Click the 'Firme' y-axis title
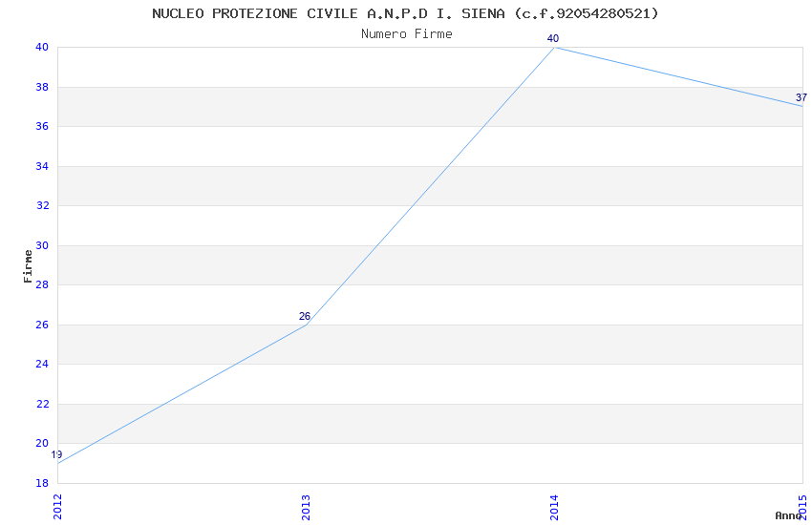 [28, 266]
